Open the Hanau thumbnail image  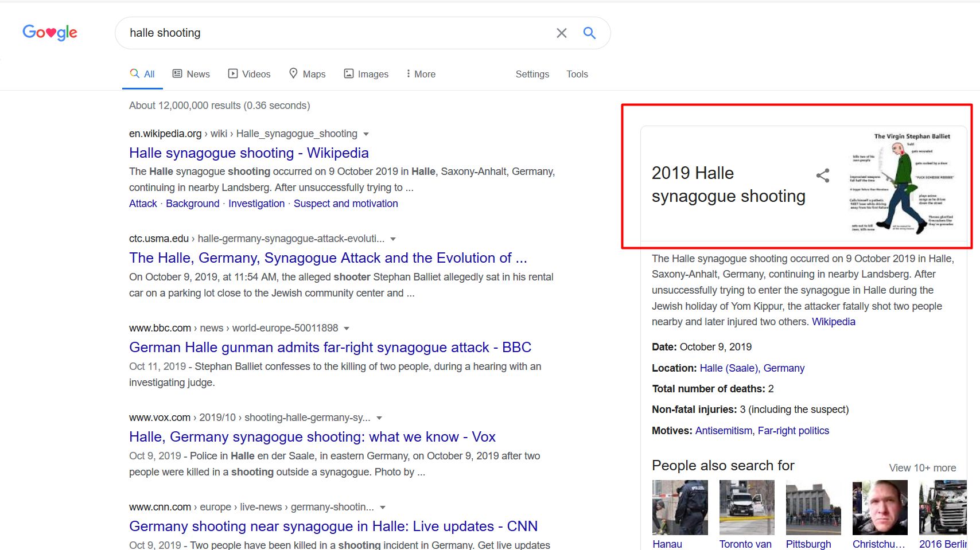coord(679,507)
